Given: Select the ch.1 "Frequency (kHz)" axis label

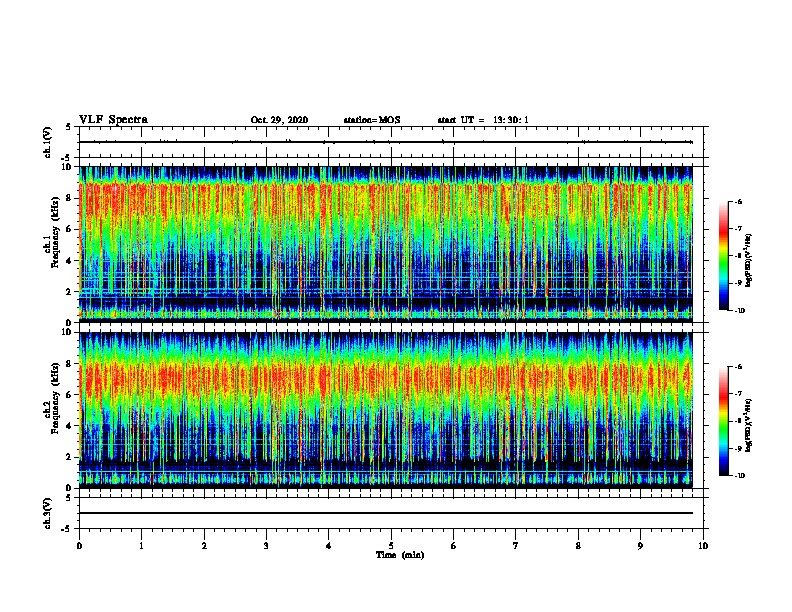Looking at the screenshot, I should (55, 232).
